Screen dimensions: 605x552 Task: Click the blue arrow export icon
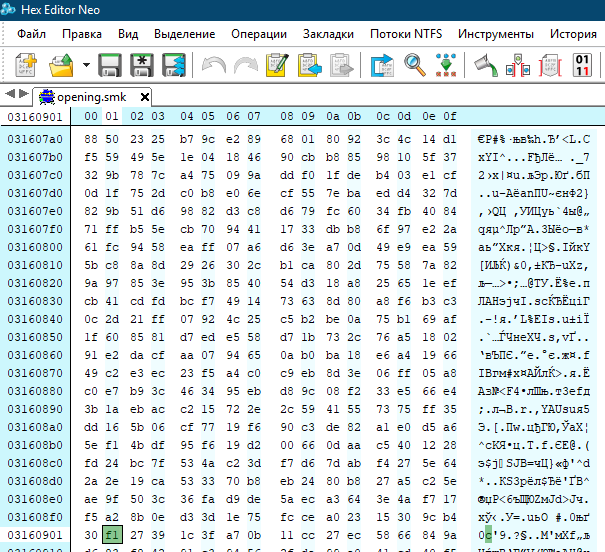coord(382,65)
